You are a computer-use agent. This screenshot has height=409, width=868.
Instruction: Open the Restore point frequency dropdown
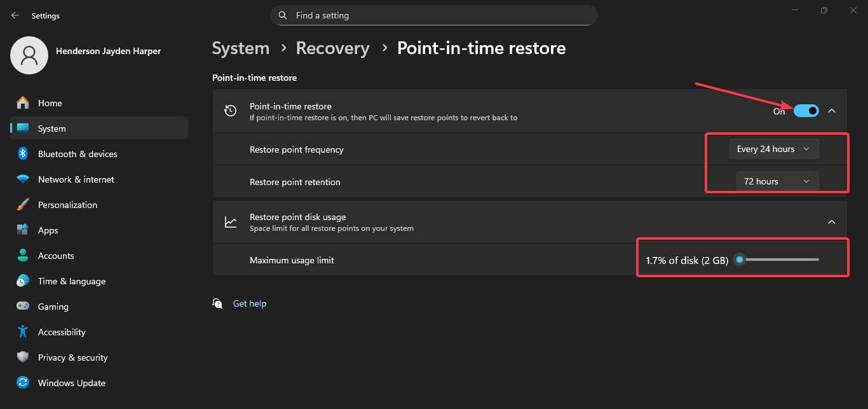[x=773, y=149]
